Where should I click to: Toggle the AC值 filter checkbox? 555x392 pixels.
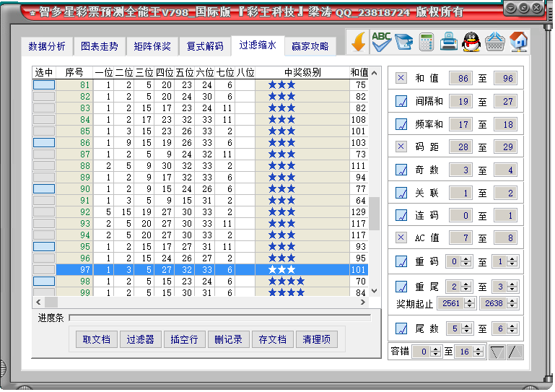[x=401, y=238]
